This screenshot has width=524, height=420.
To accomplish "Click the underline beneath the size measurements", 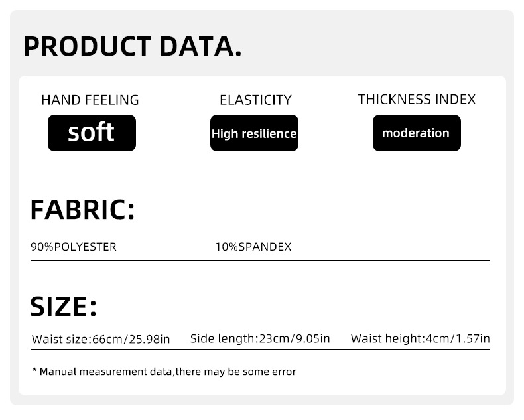I will point(260,349).
